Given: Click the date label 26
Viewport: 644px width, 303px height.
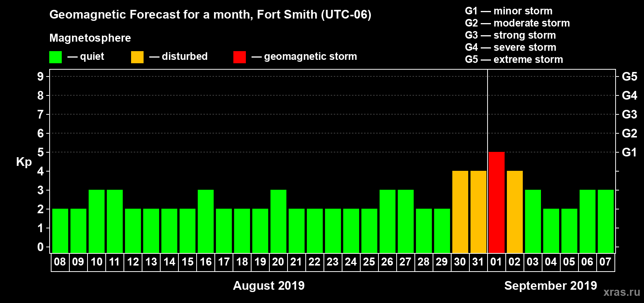Looking at the screenshot, I should [x=387, y=262].
